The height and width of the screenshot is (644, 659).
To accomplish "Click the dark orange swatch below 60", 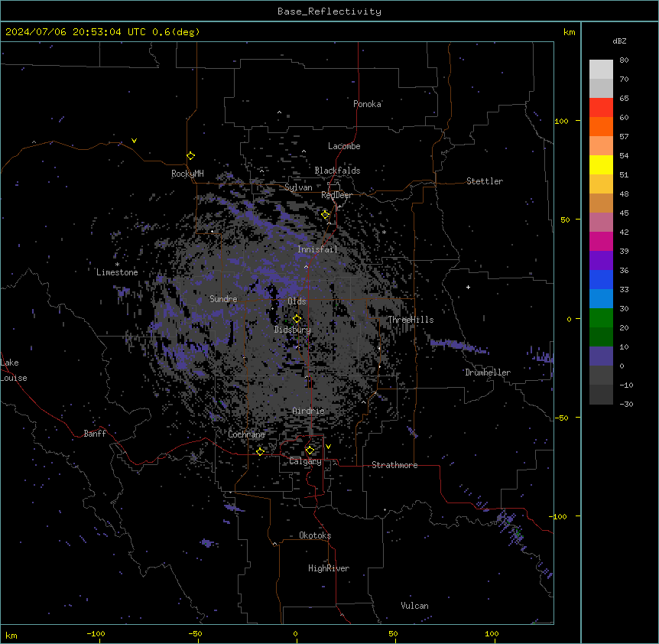I will 601,126.
